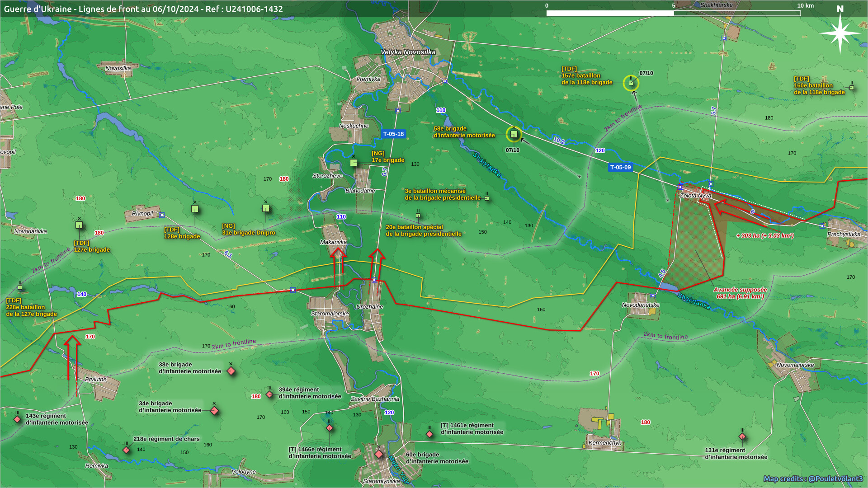The height and width of the screenshot is (488, 868).
Task: Click the '+ 303 ha' advance label
Action: click(765, 236)
